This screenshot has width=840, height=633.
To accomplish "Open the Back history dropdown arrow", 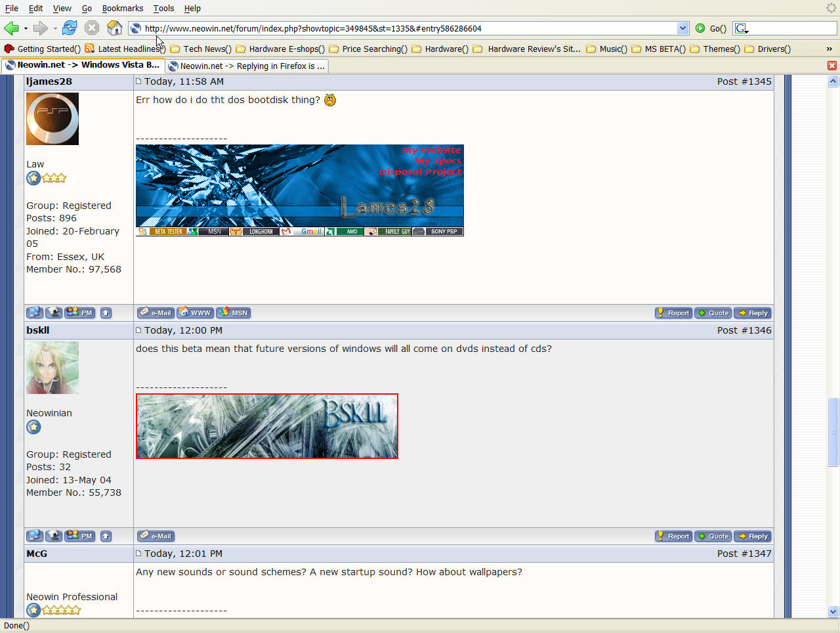I will point(26,28).
